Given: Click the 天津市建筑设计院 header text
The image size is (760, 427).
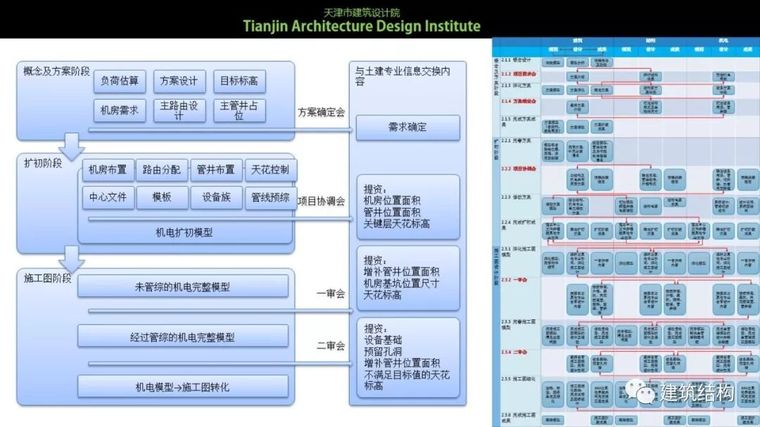Looking at the screenshot, I should click(x=362, y=12).
